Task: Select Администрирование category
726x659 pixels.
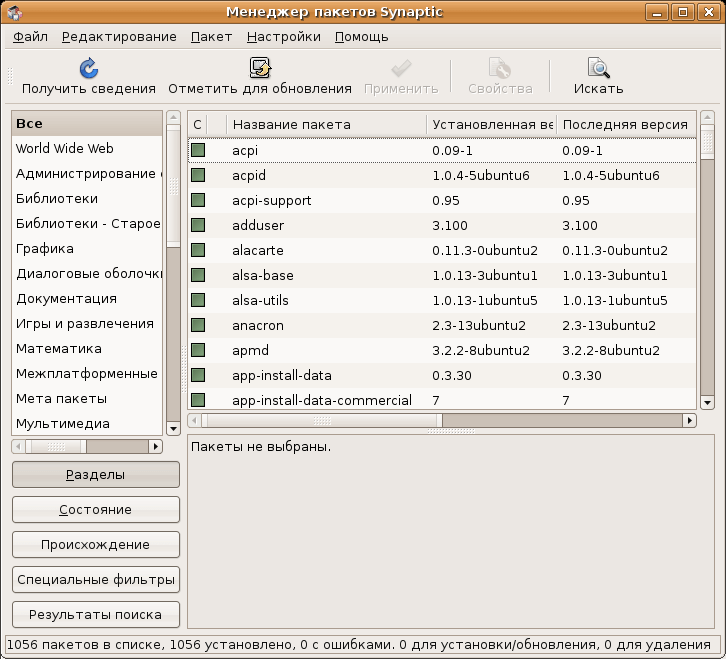Action: tap(87, 174)
